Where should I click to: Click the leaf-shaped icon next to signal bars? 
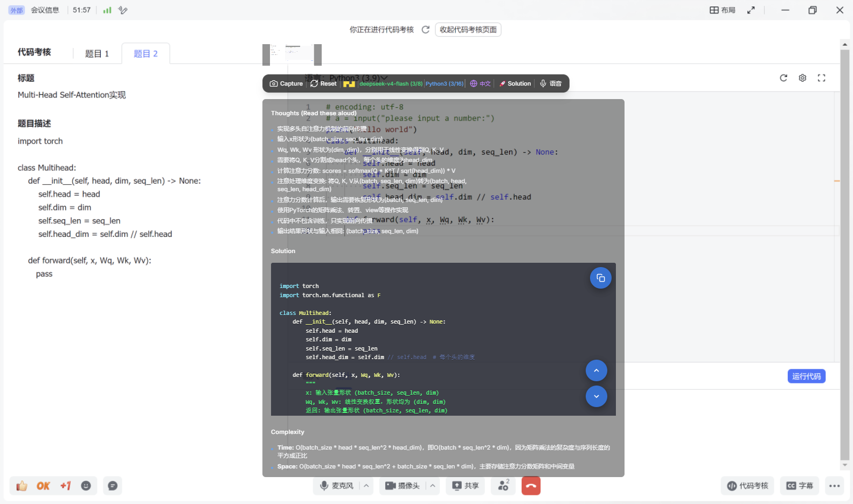[123, 10]
